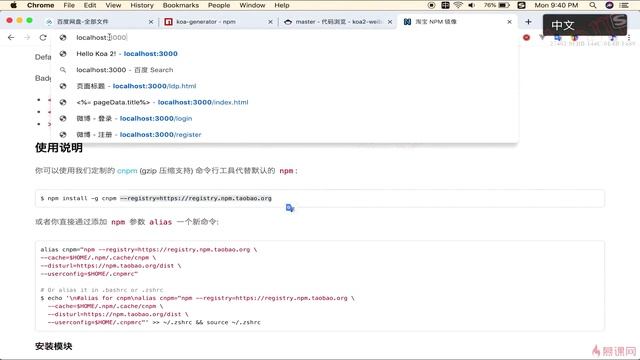
Task: Select the localhost:3000/ldp.html suggestion
Action: click(x=285, y=86)
